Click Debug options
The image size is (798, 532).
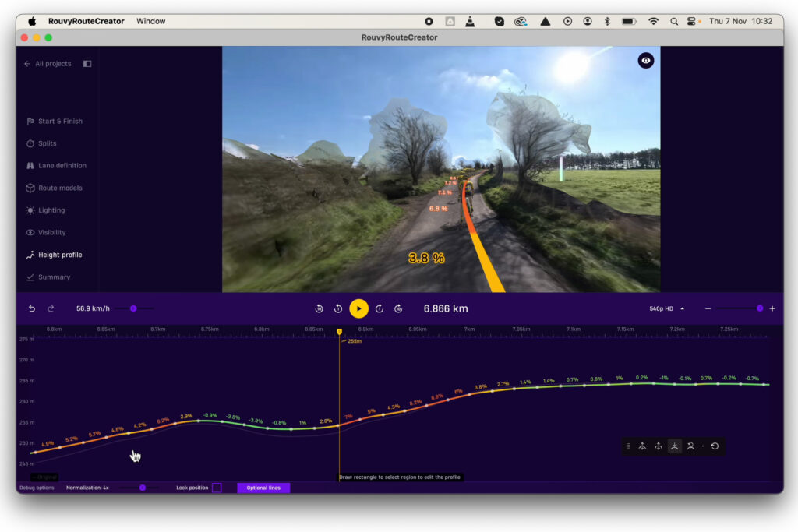pyautogui.click(x=37, y=488)
